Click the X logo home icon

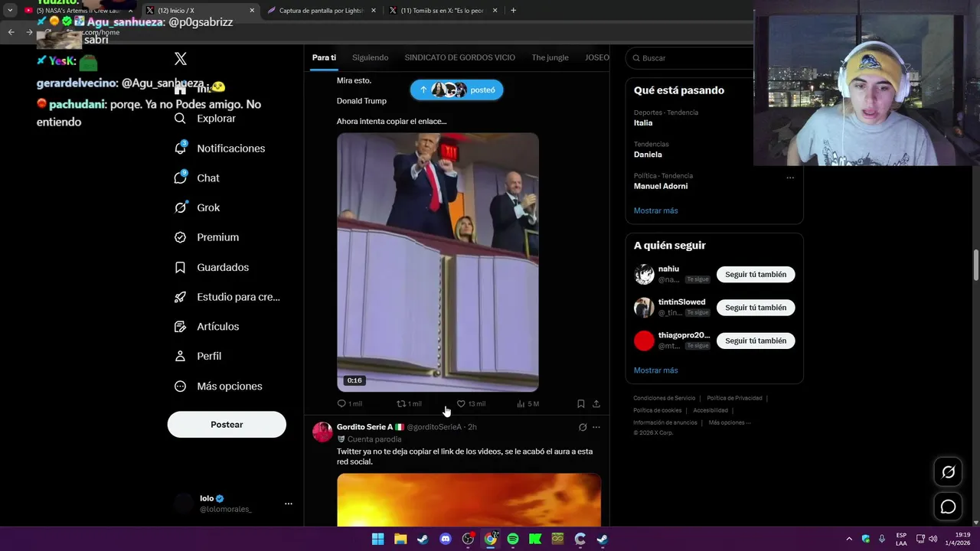181,59
